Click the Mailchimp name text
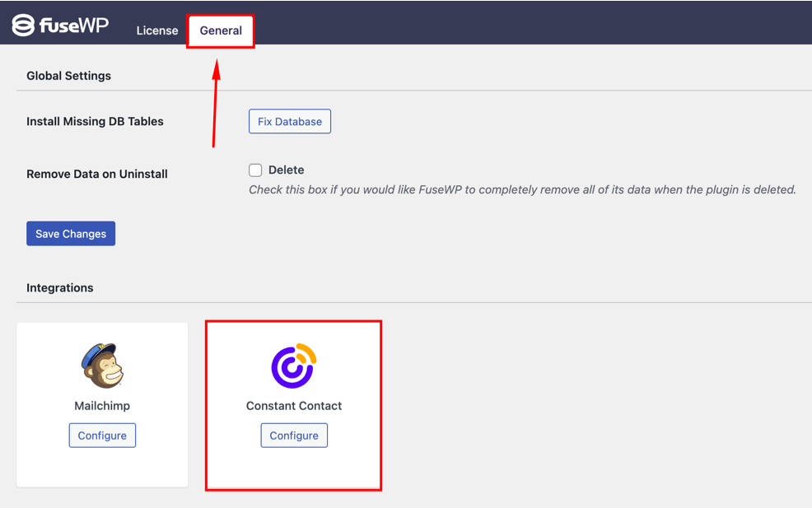Viewport: 812px width, 508px height. click(102, 405)
